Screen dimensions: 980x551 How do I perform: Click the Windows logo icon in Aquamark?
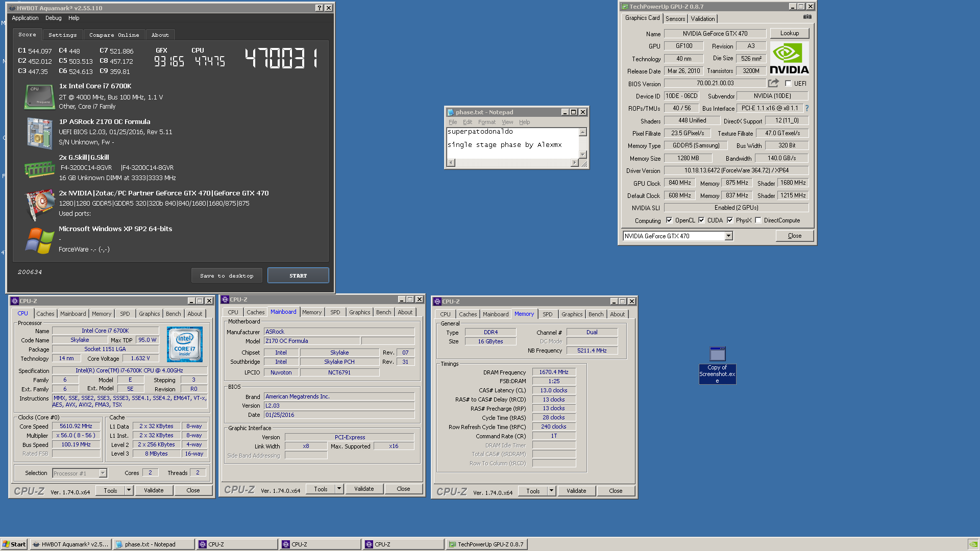click(39, 240)
